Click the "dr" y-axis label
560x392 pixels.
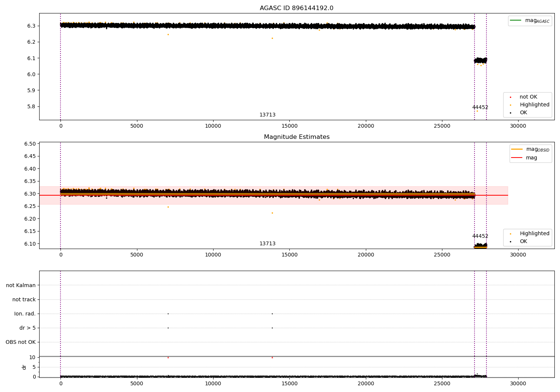point(24,367)
